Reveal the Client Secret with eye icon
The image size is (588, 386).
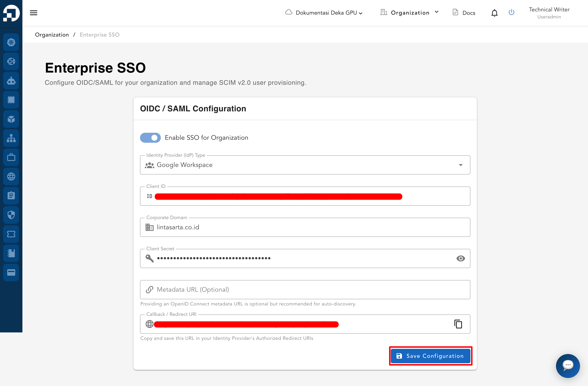click(x=461, y=258)
